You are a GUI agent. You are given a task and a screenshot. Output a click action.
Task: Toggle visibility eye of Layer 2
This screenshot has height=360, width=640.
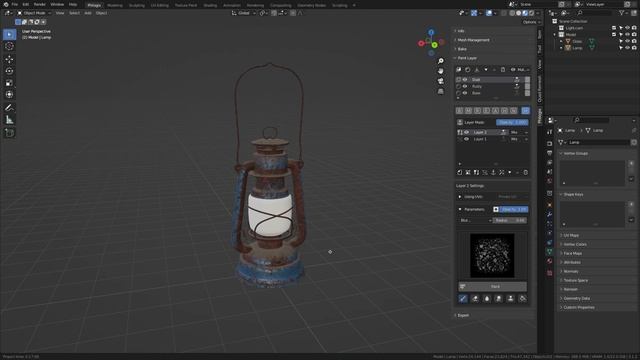(x=467, y=132)
